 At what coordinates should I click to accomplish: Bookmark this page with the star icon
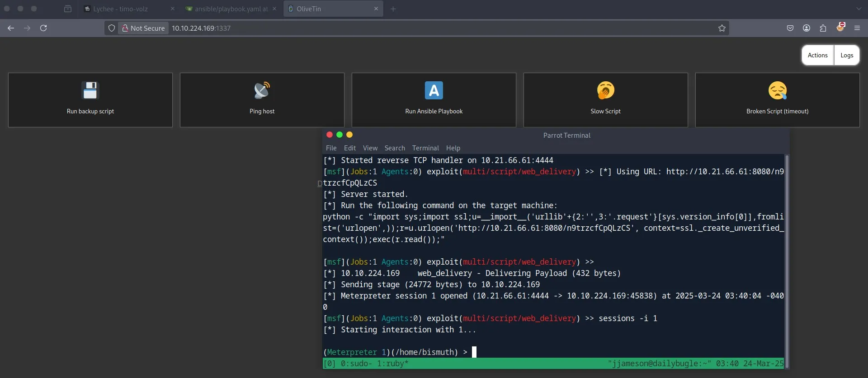click(x=722, y=28)
